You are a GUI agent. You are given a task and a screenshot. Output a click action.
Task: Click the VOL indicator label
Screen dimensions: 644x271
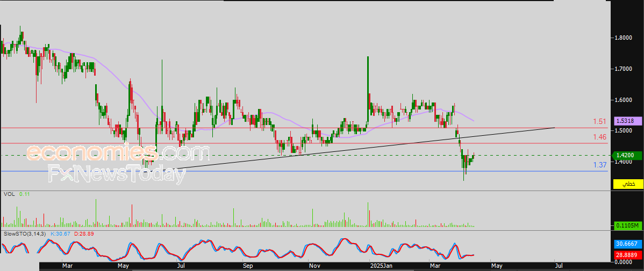pyautogui.click(x=9, y=194)
